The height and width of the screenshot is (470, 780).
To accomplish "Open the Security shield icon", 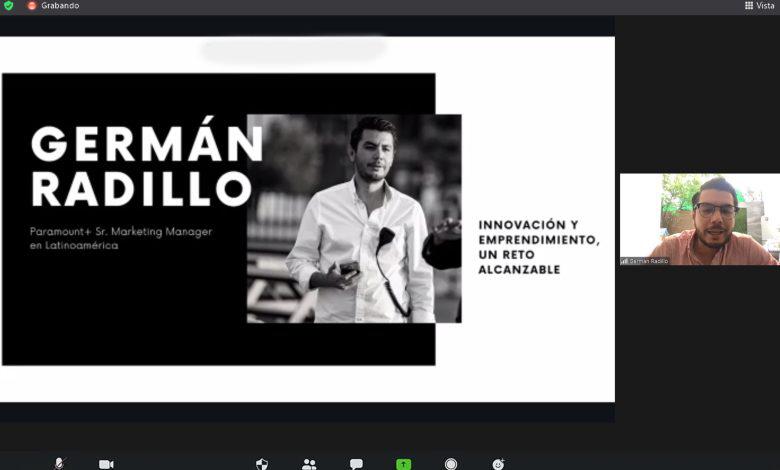I will coord(262,464).
